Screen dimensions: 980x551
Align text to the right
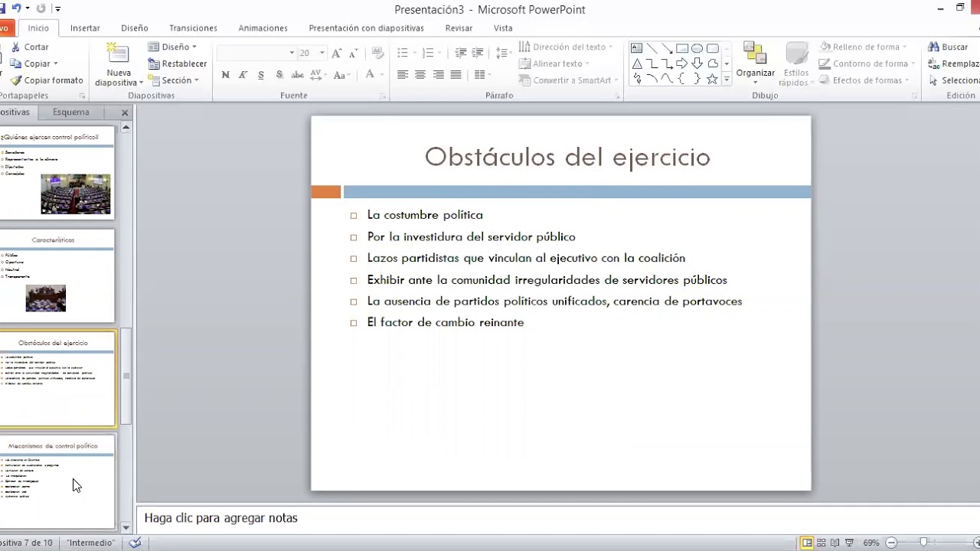[438, 75]
